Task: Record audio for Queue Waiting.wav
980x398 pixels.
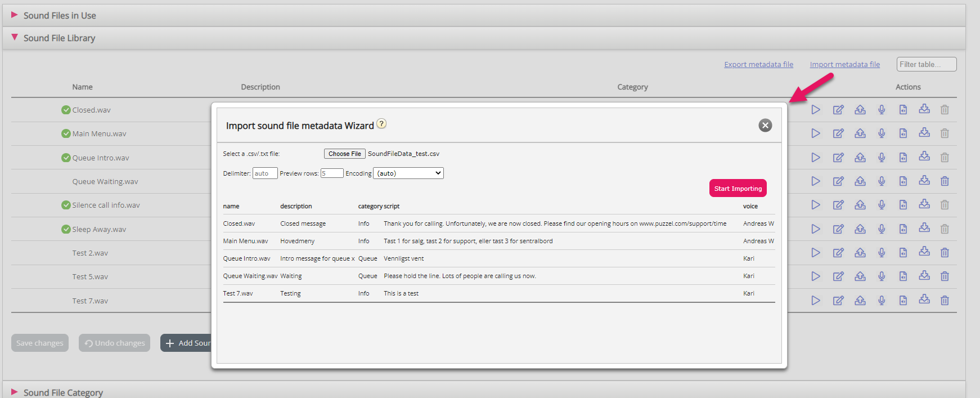Action: pyautogui.click(x=882, y=181)
